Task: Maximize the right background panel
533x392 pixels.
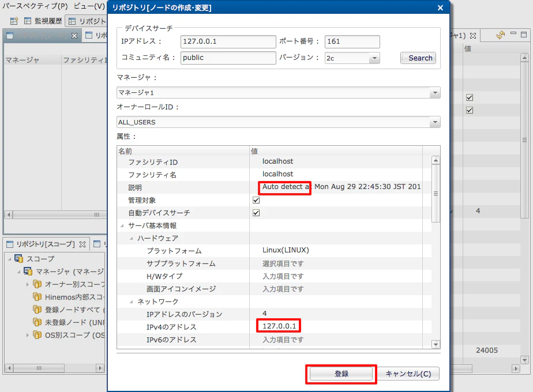Action: tap(524, 35)
